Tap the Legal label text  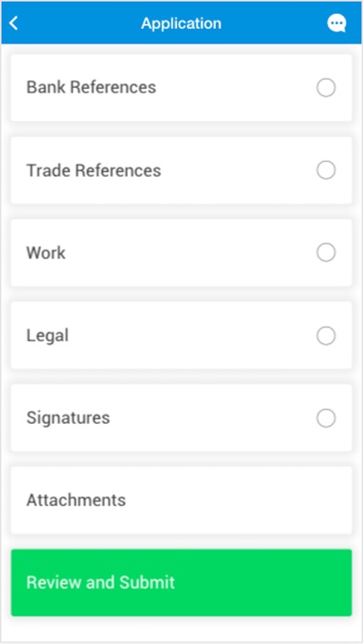tap(47, 336)
